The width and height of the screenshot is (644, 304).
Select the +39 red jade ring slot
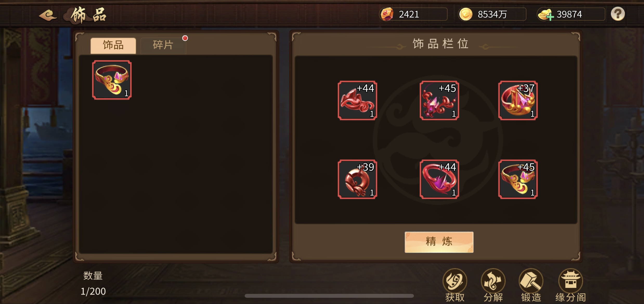[357, 179]
